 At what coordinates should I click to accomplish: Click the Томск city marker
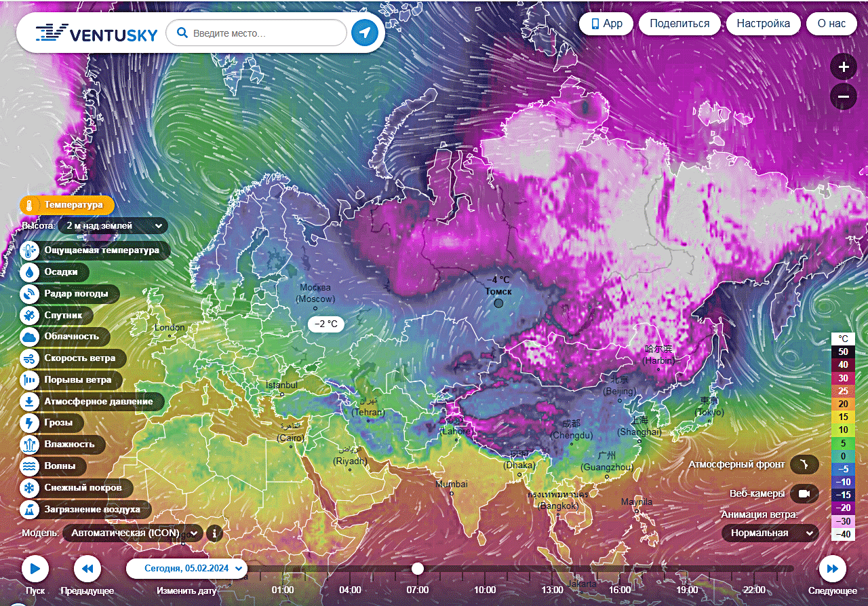pyautogui.click(x=498, y=303)
